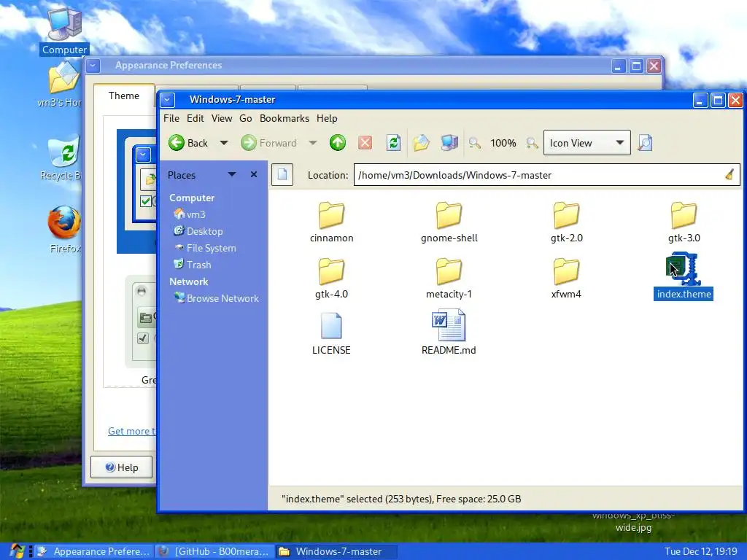Viewport: 747px width, 560px height.
Task: Open Windows-7-master window menu button
Action: click(x=168, y=100)
